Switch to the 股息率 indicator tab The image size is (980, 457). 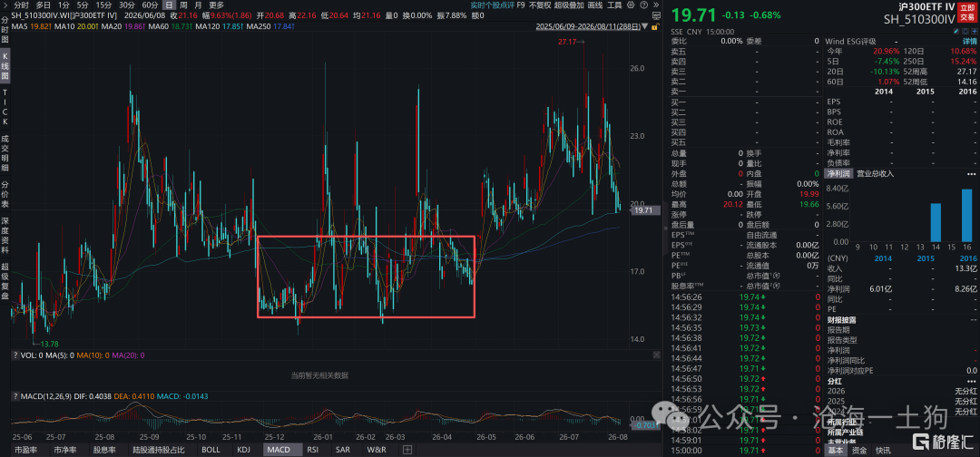pyautogui.click(x=103, y=449)
